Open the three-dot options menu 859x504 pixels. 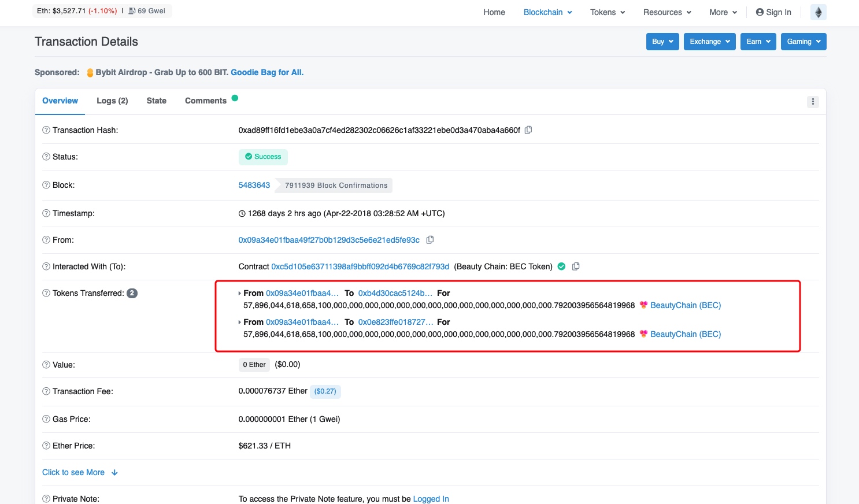pos(813,102)
